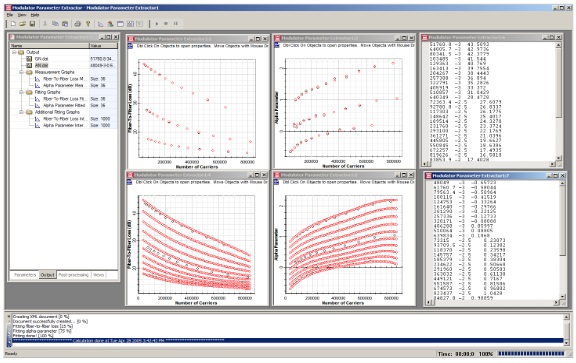Stop calculation with the Stop button

click(x=166, y=24)
